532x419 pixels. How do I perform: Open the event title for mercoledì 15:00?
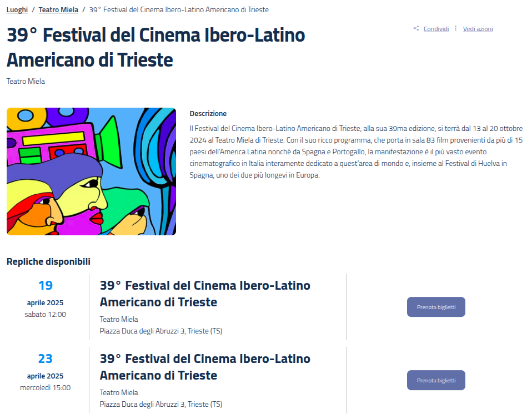point(205,367)
